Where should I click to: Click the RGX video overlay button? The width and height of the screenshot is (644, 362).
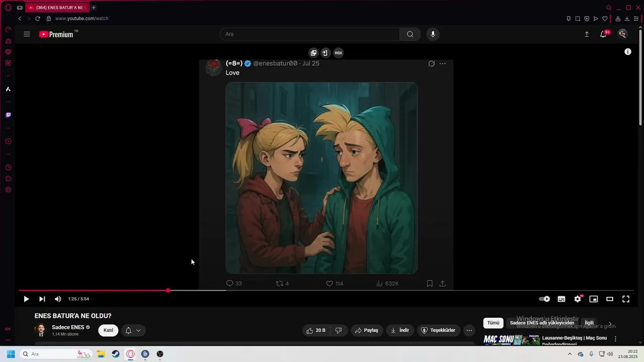pyautogui.click(x=339, y=53)
